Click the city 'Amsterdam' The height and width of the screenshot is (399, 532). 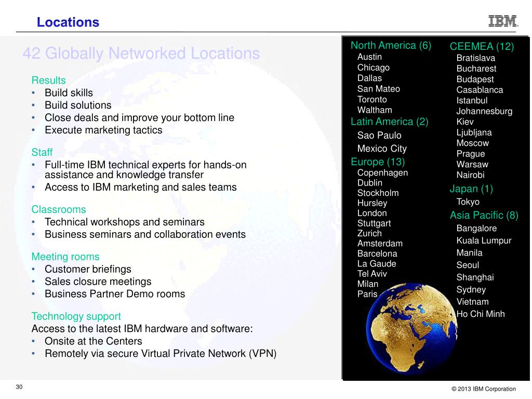[x=380, y=244]
